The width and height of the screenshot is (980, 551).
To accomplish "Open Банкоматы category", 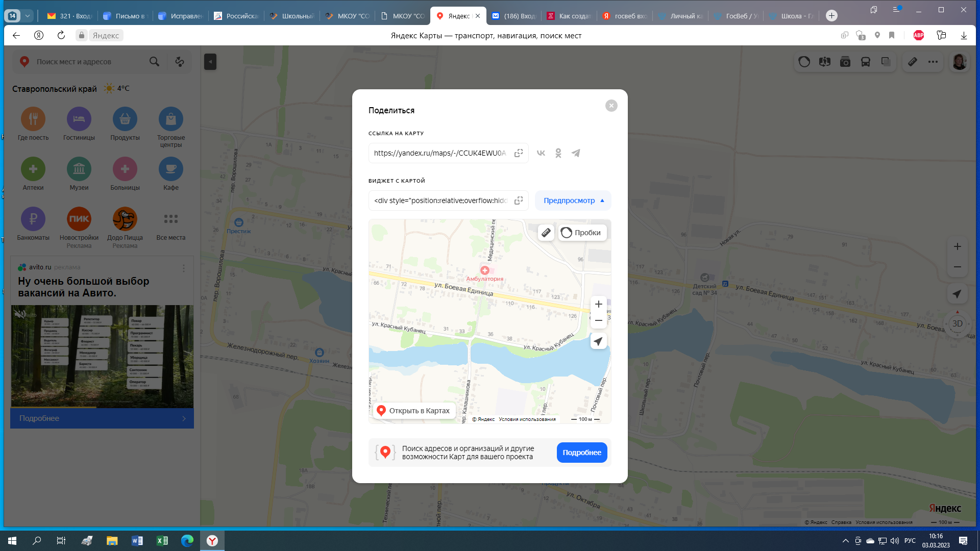I will pyautogui.click(x=33, y=224).
